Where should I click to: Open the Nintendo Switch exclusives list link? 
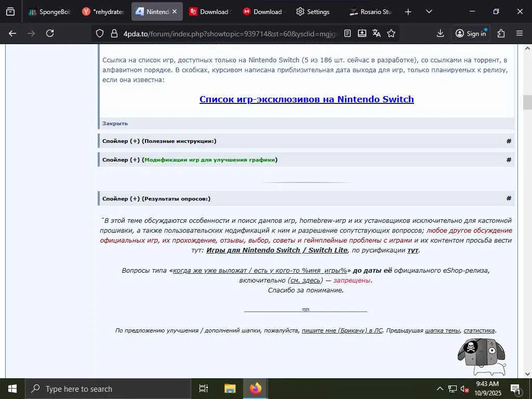pyautogui.click(x=307, y=99)
